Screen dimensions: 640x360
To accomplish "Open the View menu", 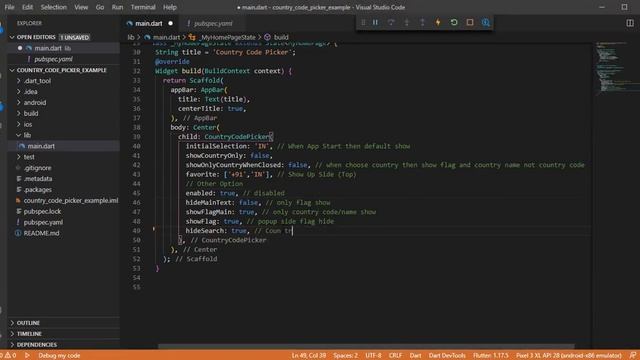I will [x=81, y=7].
